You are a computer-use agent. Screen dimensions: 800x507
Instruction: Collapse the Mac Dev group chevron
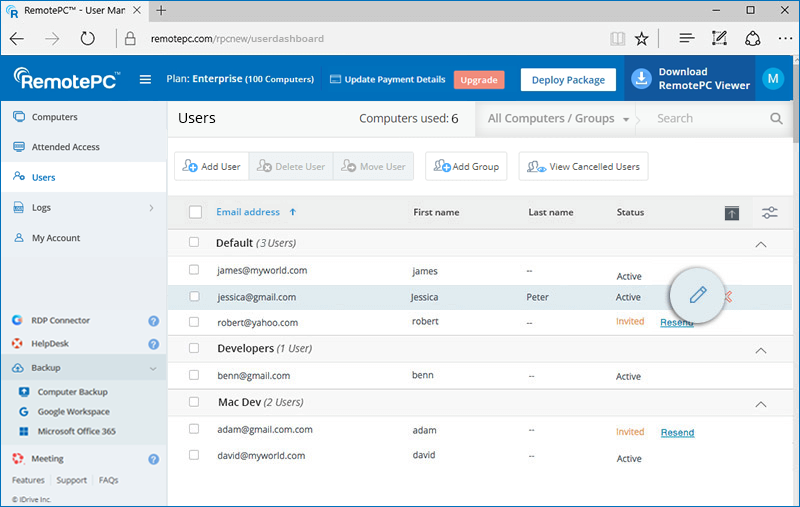click(760, 404)
